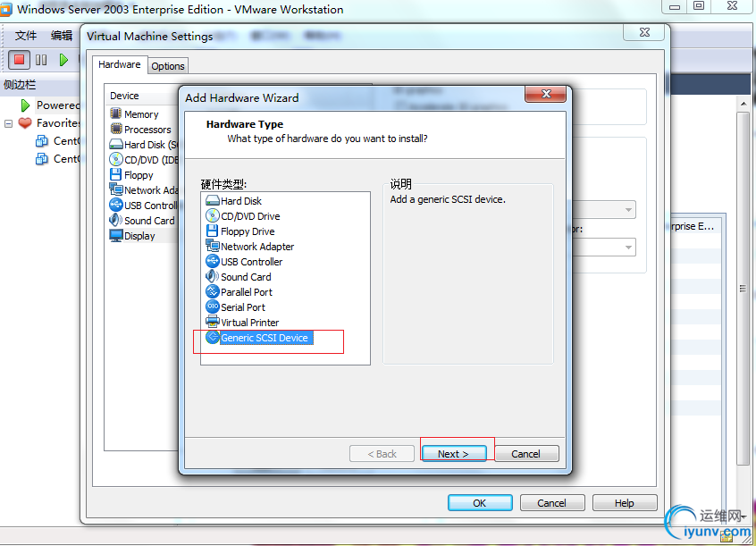Close the Virtual Machine Settings window
The image size is (756, 546).
(644, 32)
